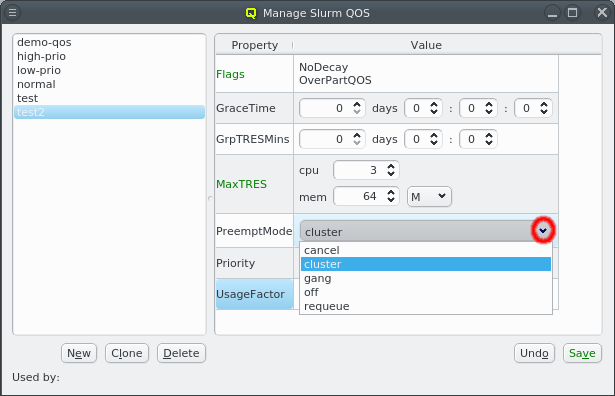Select high-prio in the QOS list

[109, 56]
